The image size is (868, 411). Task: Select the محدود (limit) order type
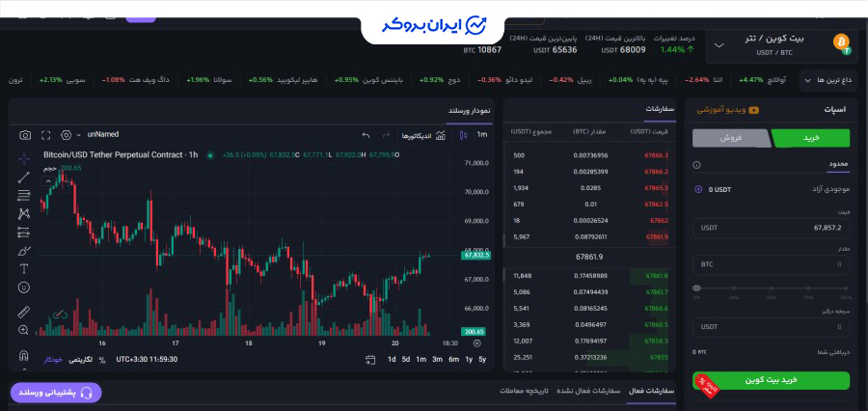tap(839, 165)
